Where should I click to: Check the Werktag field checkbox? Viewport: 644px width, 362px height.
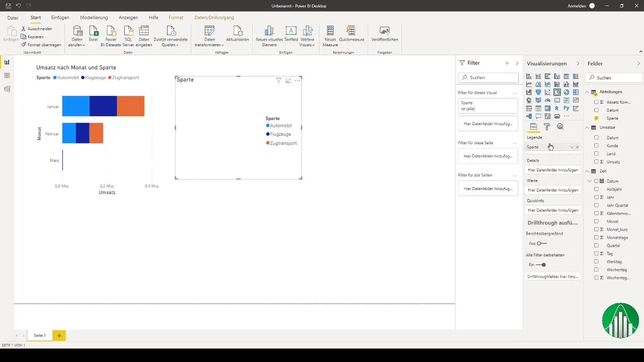596,261
